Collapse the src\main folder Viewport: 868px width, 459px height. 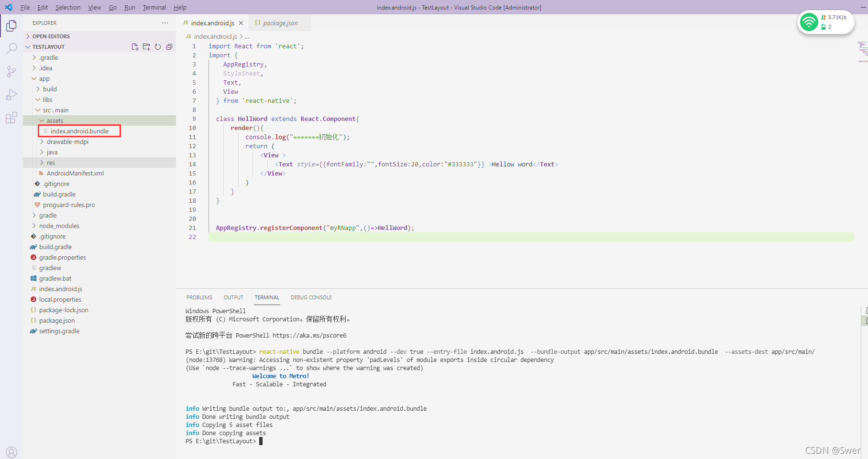[x=99, y=110]
